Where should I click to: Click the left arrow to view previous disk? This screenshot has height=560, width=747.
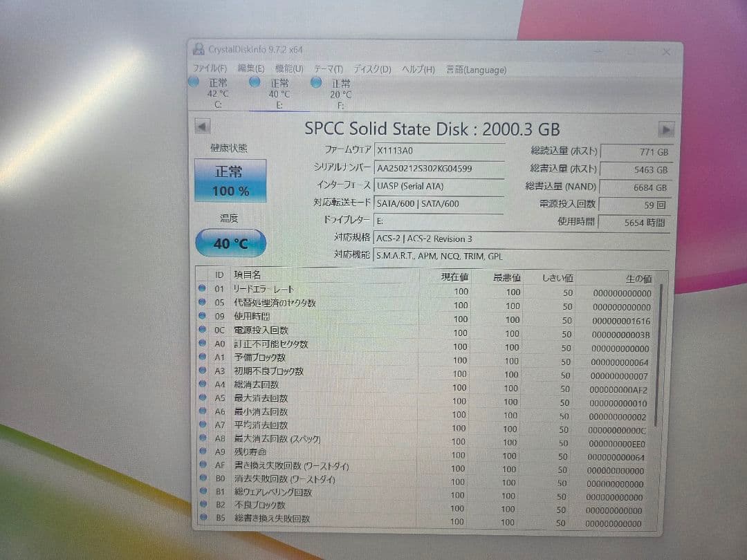[201, 127]
